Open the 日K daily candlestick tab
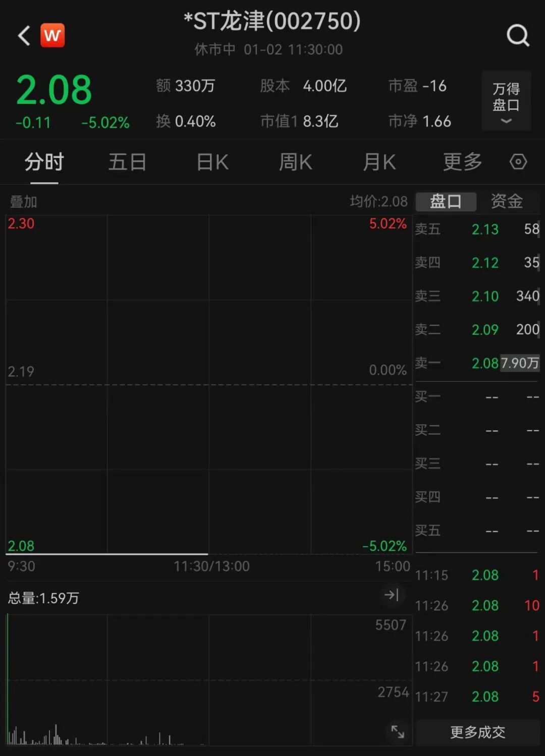Image resolution: width=545 pixels, height=756 pixels. point(212,161)
